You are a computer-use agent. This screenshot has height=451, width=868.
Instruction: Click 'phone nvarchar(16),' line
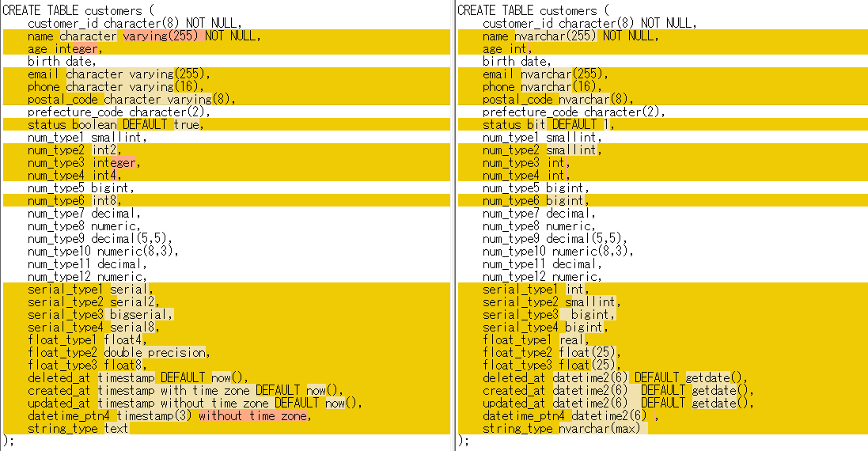point(543,87)
